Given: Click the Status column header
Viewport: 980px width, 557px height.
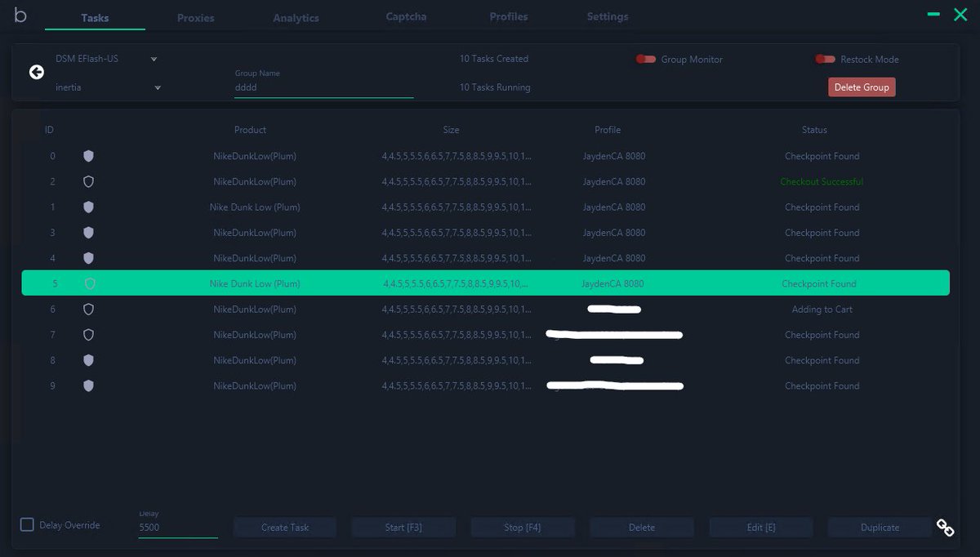Looking at the screenshot, I should [x=814, y=130].
